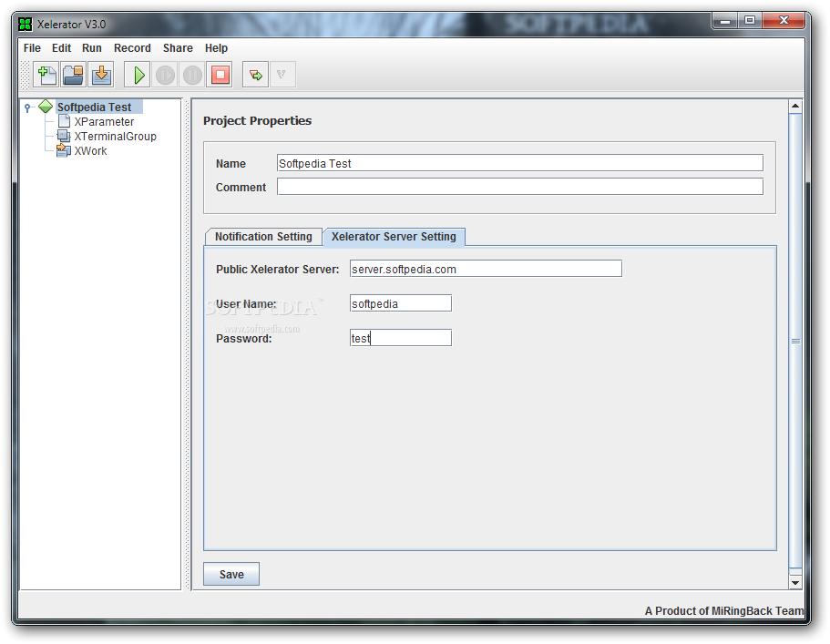Click the XWork node icon

64,151
